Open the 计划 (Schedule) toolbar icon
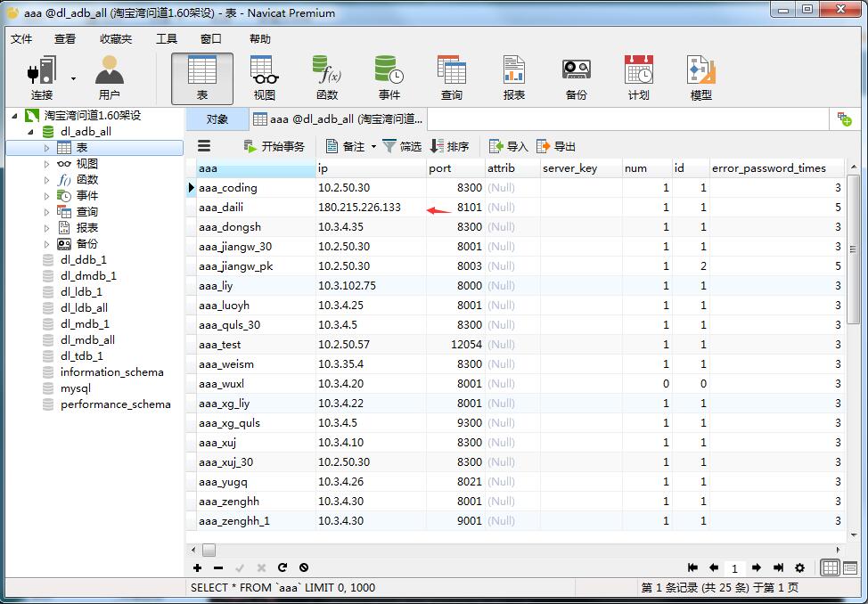Image resolution: width=868 pixels, height=604 pixels. [638, 78]
